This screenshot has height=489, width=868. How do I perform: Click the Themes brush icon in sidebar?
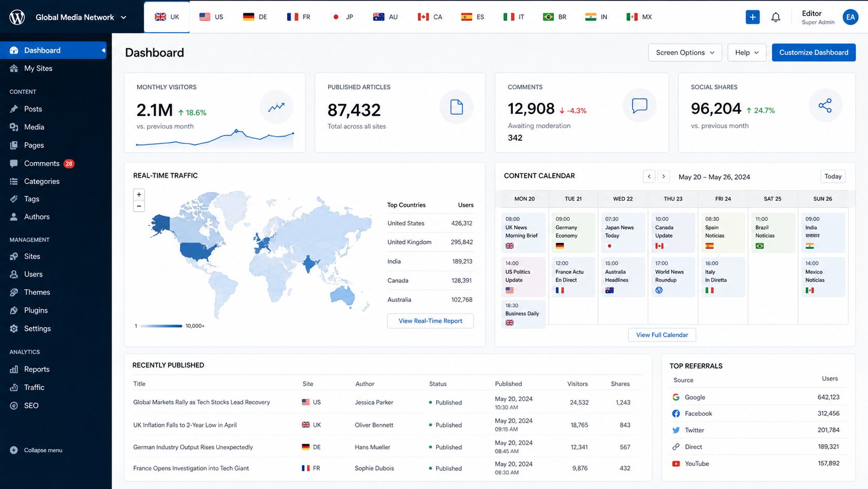click(x=14, y=292)
